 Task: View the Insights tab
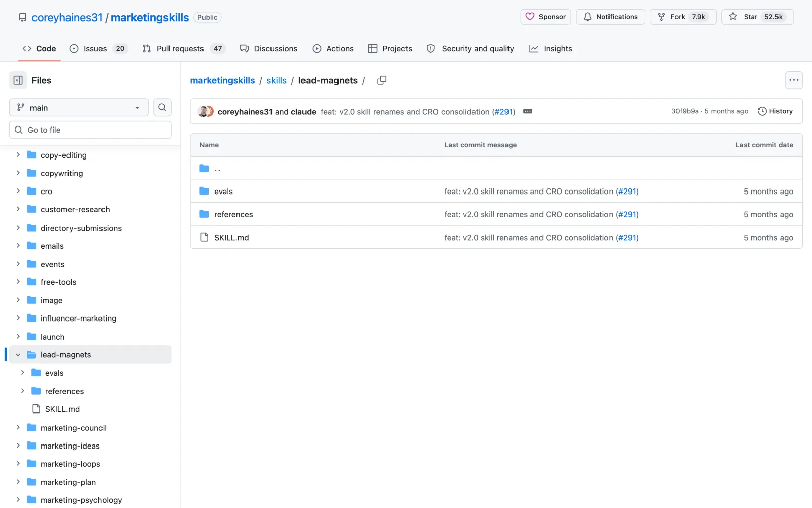point(551,49)
